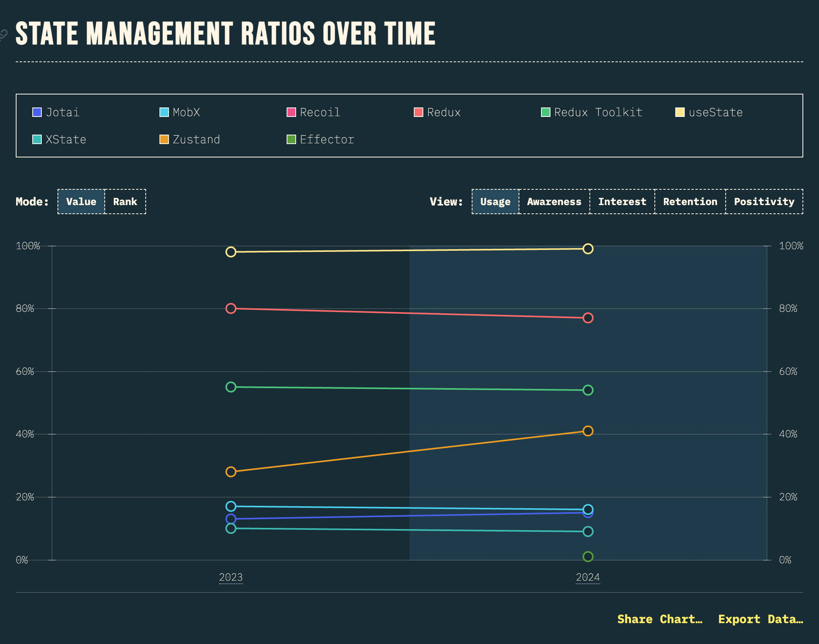Click Zustand's 2024 data point

[x=588, y=431]
